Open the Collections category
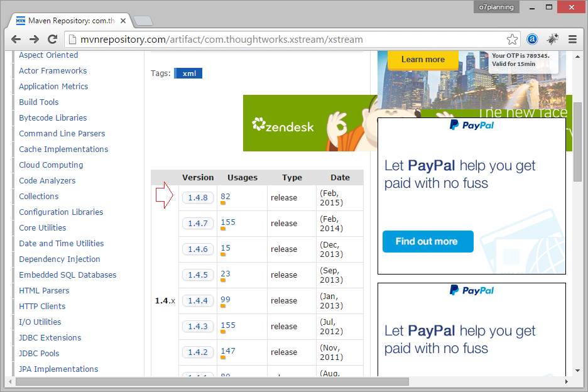 (38, 197)
